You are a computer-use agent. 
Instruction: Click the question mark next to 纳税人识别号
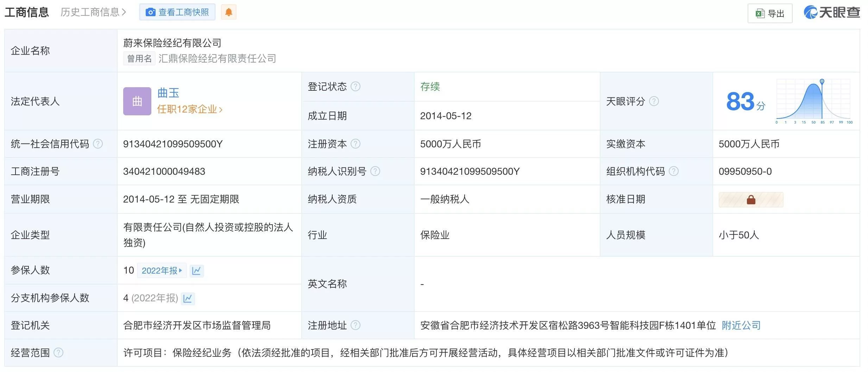375,171
